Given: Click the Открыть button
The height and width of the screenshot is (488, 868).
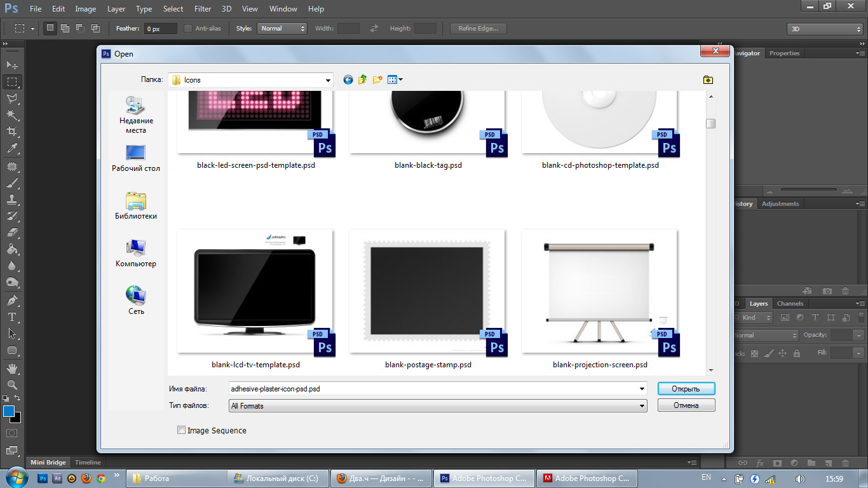Looking at the screenshot, I should point(686,389).
